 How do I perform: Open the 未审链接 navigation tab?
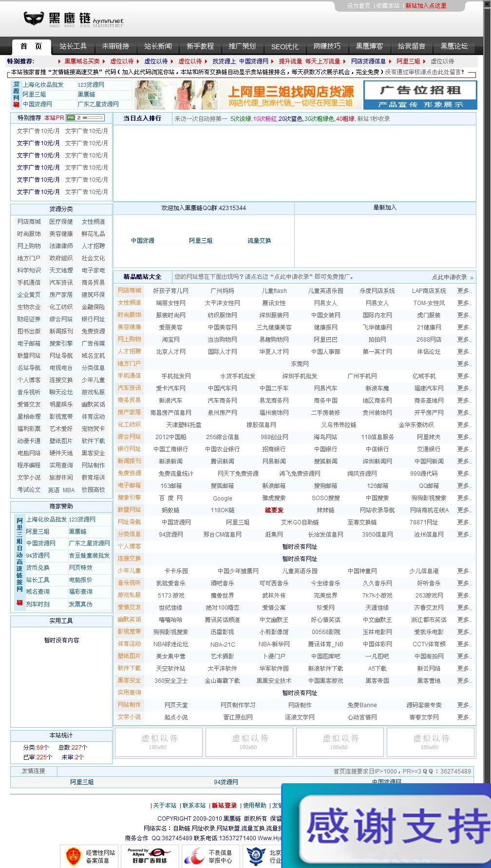coord(115,46)
